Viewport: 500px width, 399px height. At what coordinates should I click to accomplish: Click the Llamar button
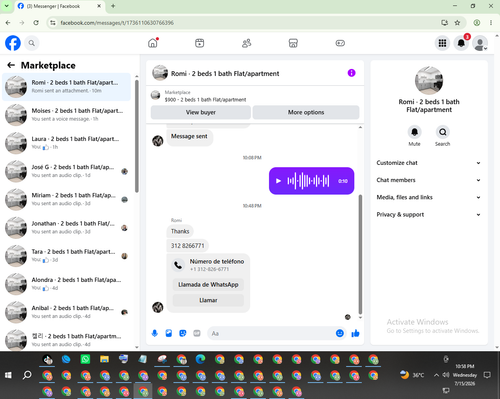208,300
